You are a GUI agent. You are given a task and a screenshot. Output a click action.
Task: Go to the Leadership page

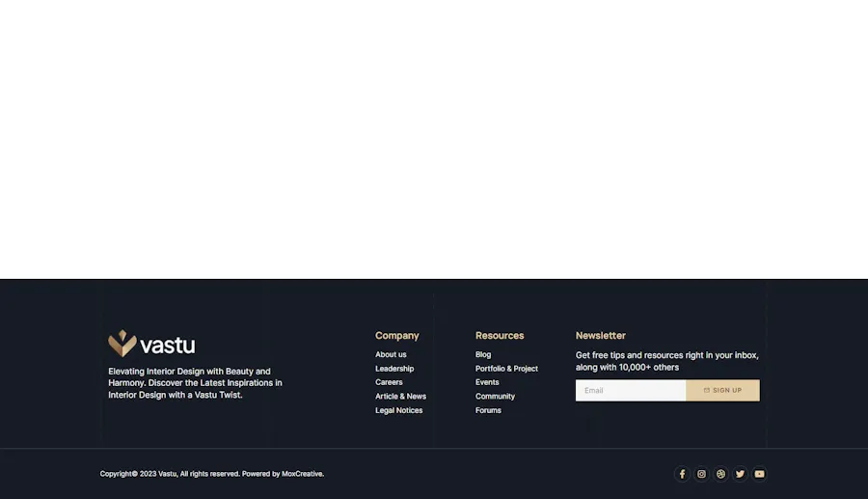(394, 369)
